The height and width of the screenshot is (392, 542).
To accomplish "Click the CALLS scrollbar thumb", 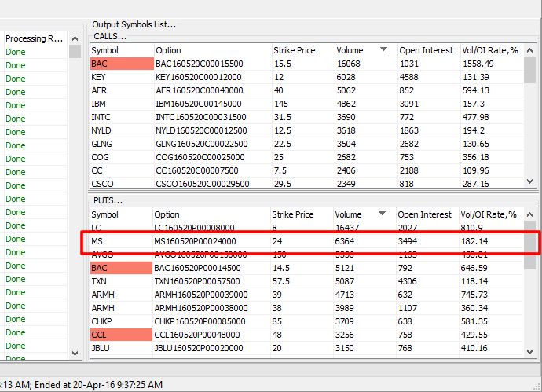I will pos(529,70).
